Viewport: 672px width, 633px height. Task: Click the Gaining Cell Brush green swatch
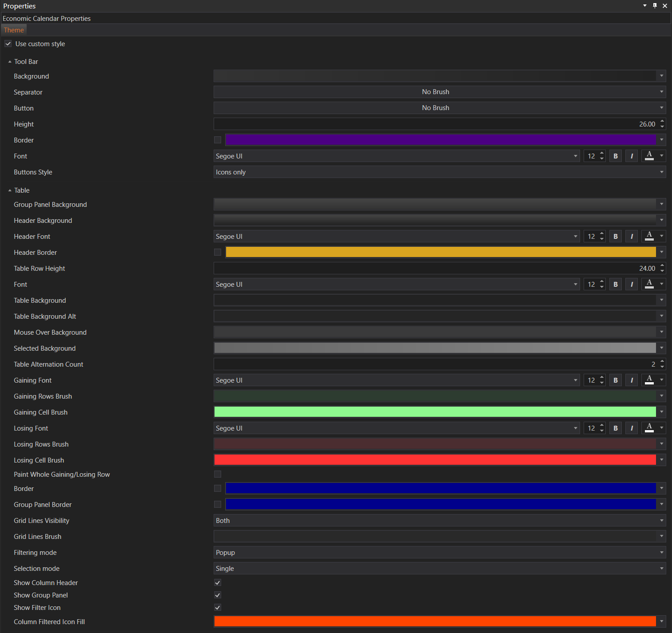coord(435,412)
